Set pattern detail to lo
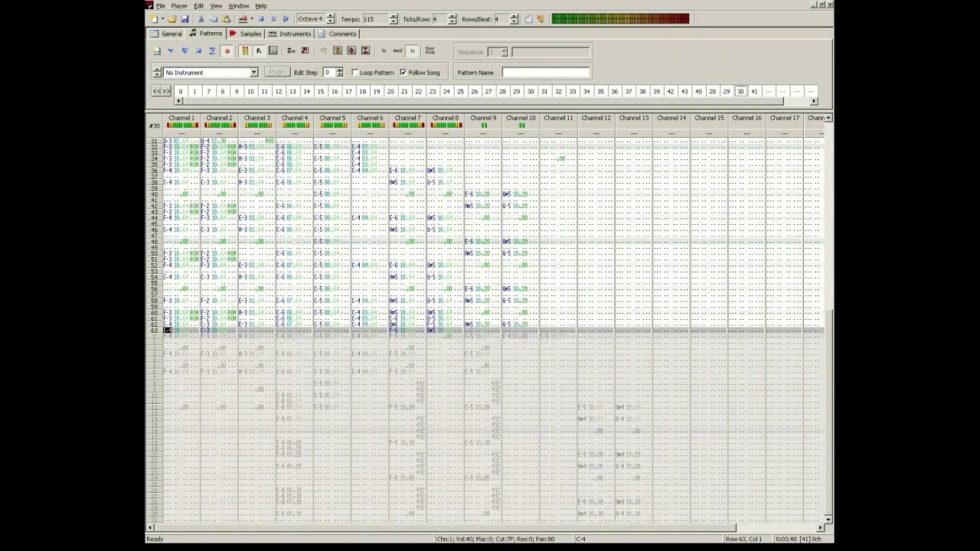This screenshot has height=551, width=980. click(384, 51)
